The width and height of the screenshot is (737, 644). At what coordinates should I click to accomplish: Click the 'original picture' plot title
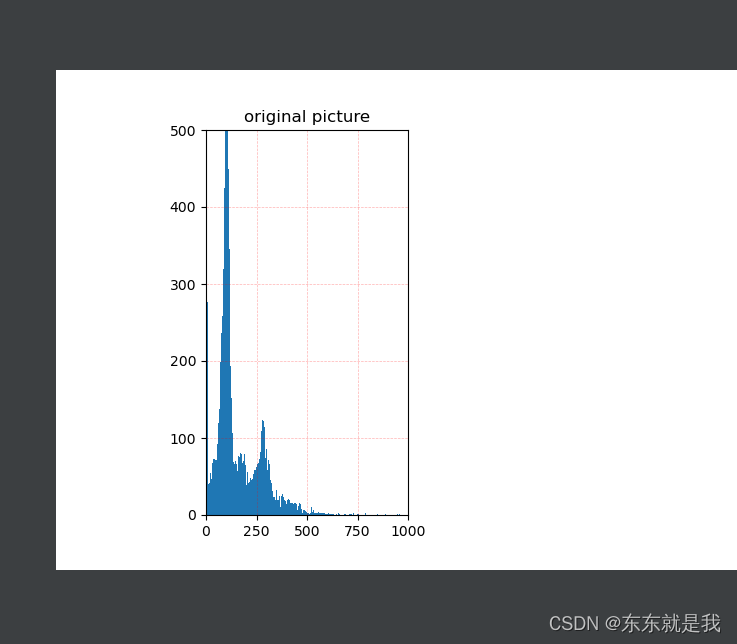(307, 117)
